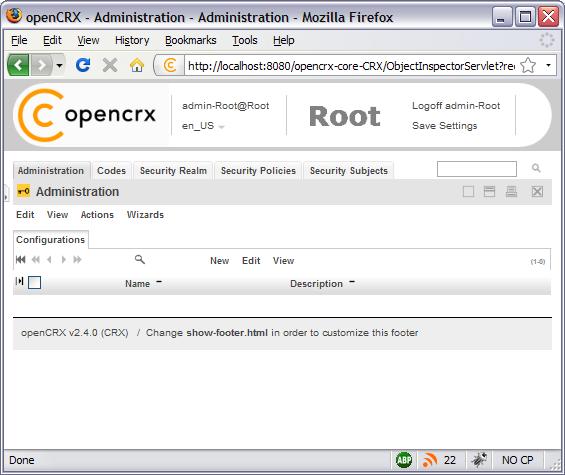Click the print icon in Administration header
Viewport: 565px width, 475px height.
[511, 191]
